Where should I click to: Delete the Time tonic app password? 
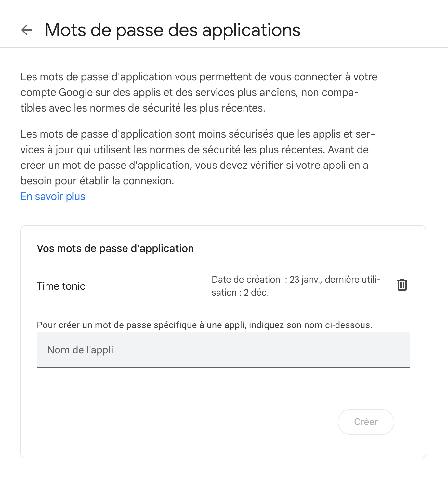(402, 285)
